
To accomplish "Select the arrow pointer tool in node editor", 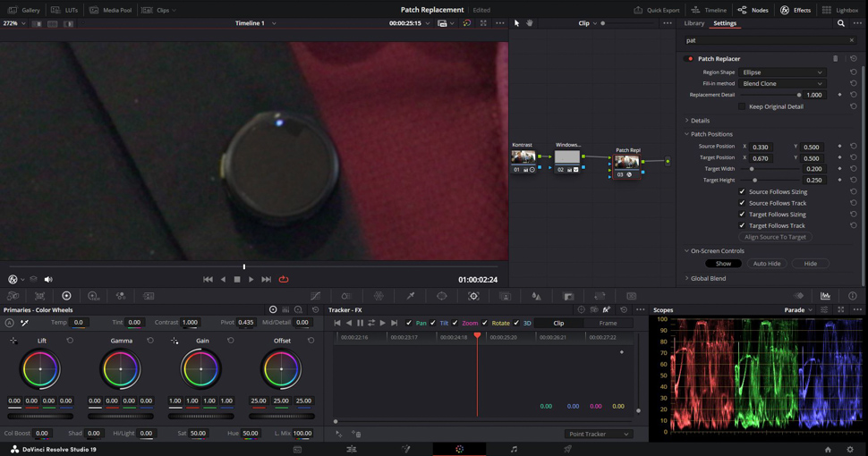I will (516, 23).
